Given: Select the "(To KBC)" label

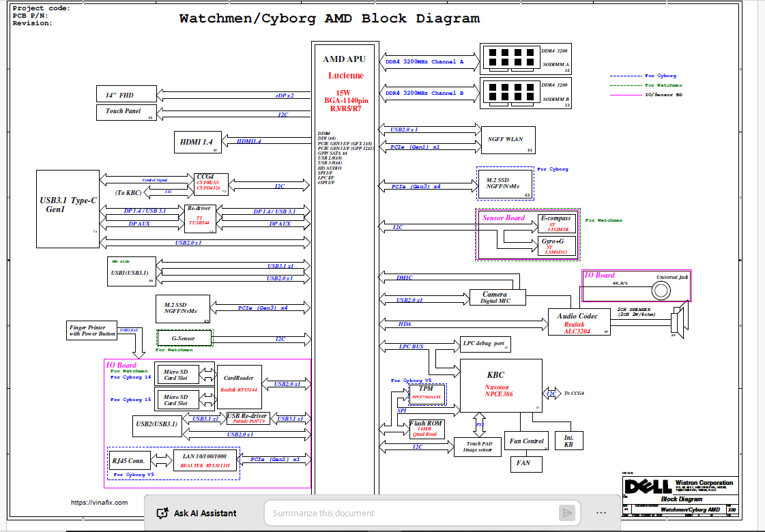Looking at the screenshot, I should point(128,192).
